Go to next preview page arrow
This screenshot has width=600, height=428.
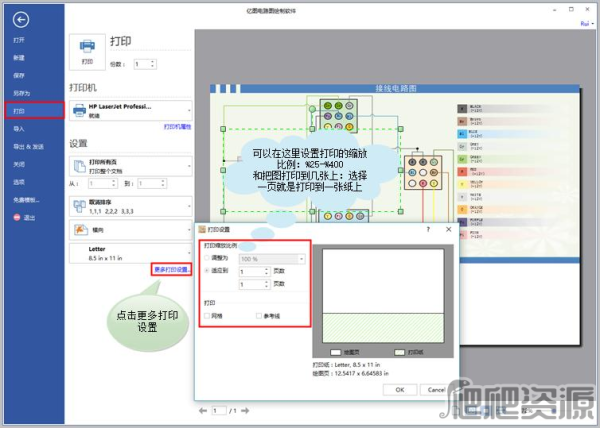coord(245,411)
